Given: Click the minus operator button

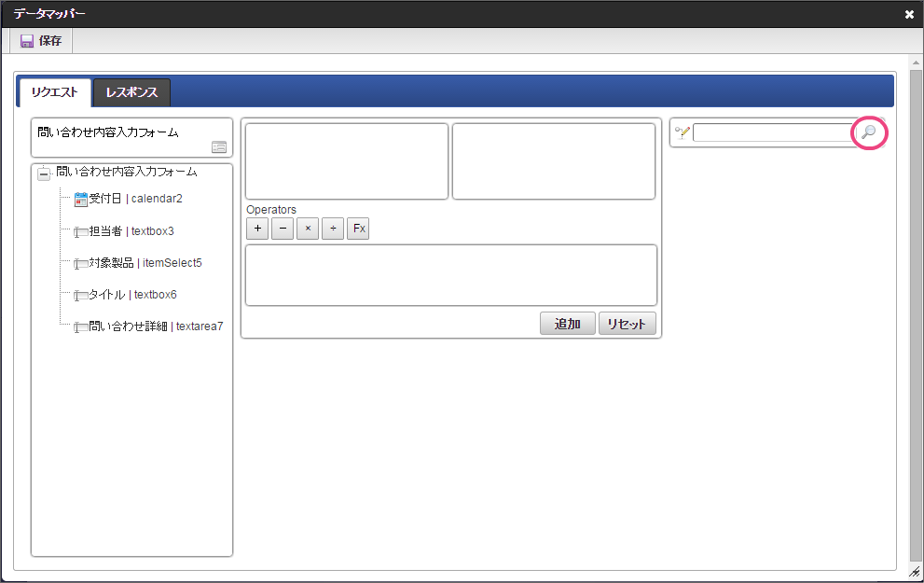Looking at the screenshot, I should click(x=283, y=229).
